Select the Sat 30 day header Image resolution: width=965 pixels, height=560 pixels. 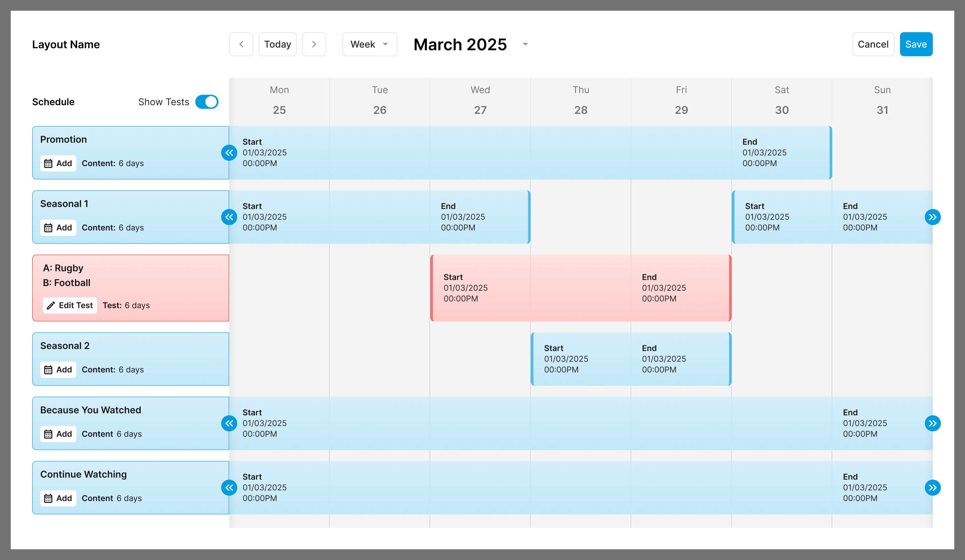coord(782,100)
